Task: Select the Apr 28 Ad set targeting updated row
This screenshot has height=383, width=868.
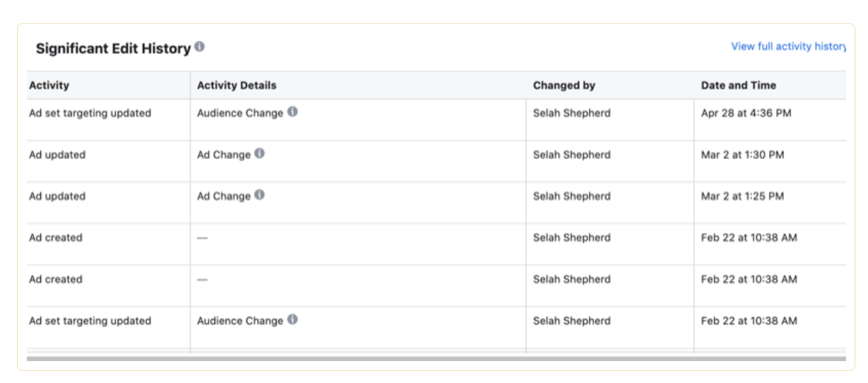Action: [90, 113]
